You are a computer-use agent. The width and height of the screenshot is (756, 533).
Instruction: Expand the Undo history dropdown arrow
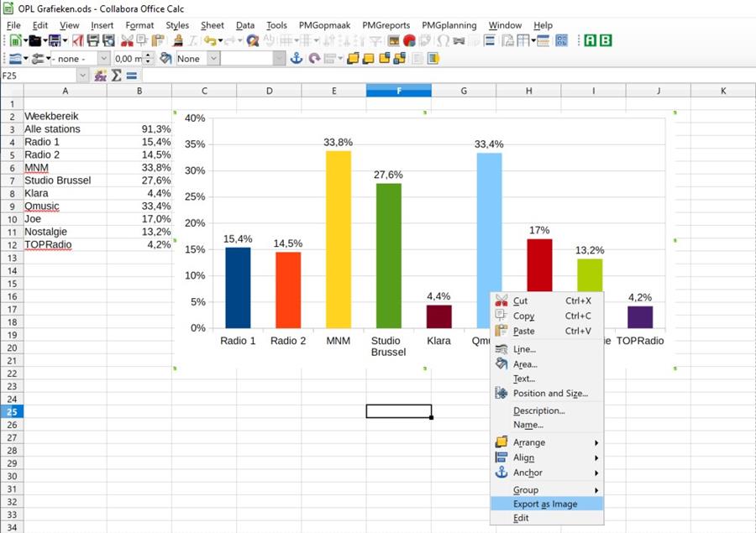pyautogui.click(x=220, y=40)
